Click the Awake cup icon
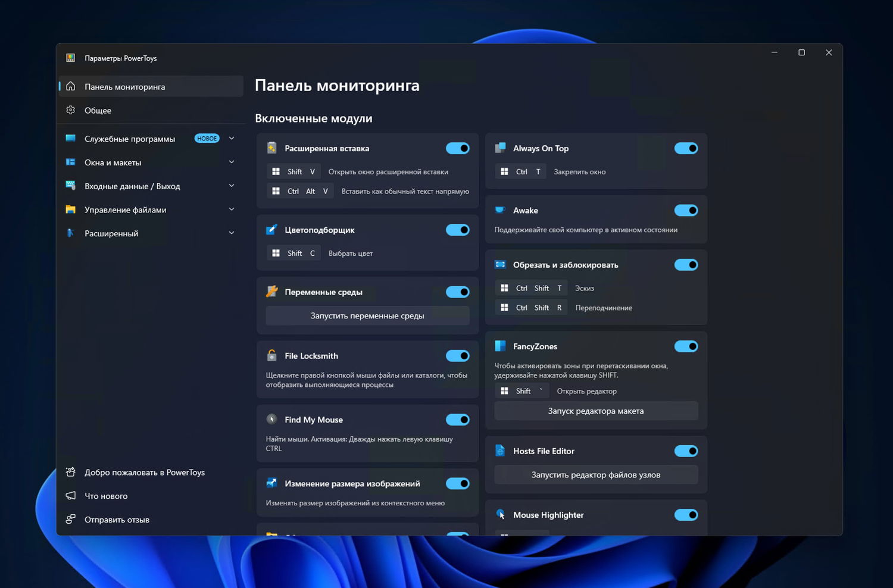The height and width of the screenshot is (588, 893). tap(500, 210)
